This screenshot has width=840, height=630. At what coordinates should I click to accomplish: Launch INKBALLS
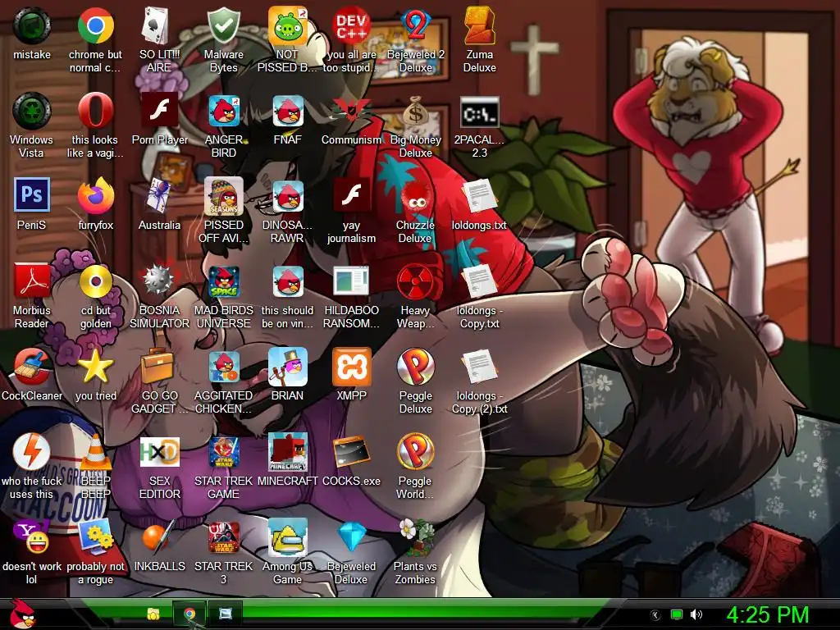(159, 536)
